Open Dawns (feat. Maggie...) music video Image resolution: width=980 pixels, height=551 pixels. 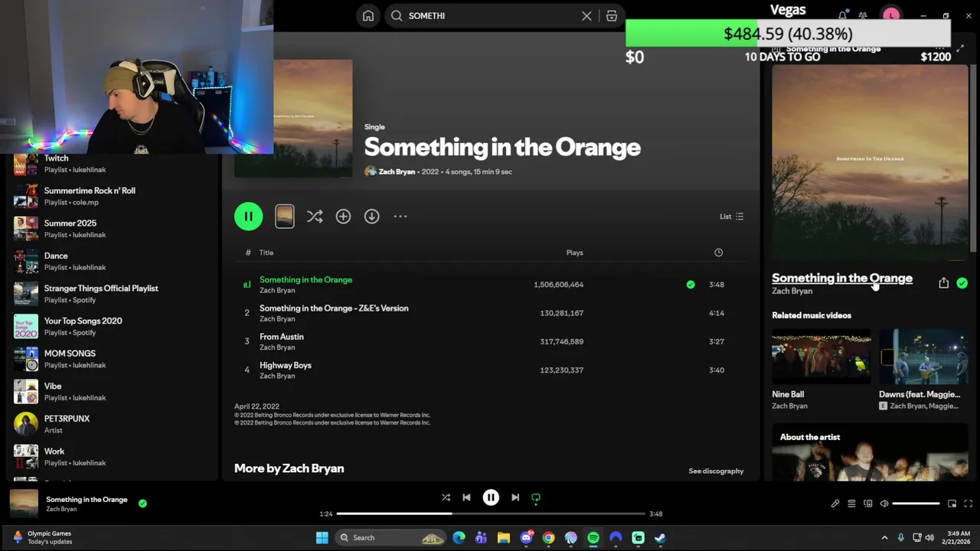tap(923, 357)
